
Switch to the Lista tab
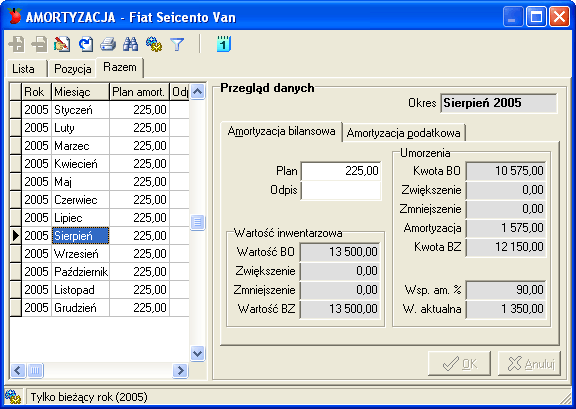click(x=24, y=69)
